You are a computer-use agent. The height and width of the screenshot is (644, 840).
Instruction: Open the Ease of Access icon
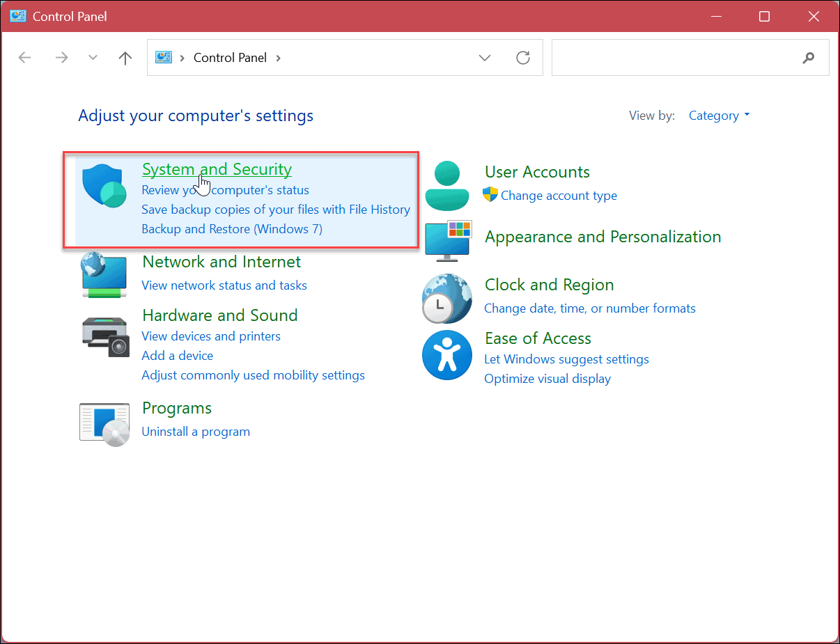click(447, 355)
